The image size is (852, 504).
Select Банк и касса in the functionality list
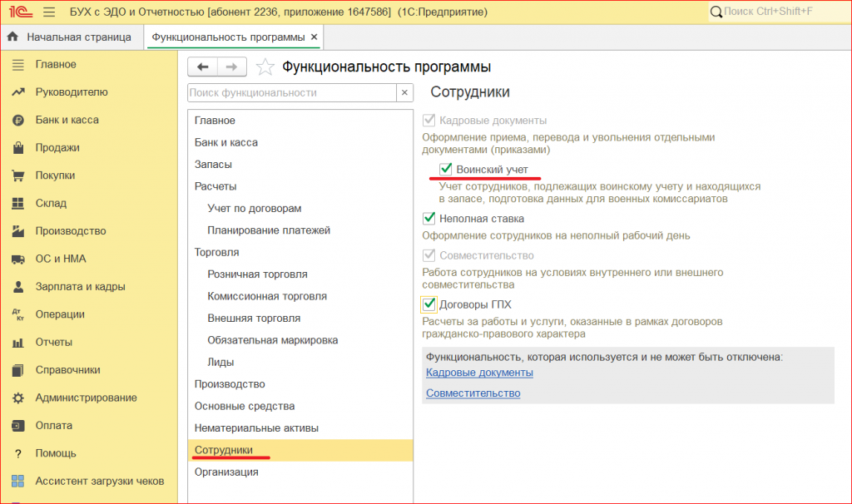point(300,142)
